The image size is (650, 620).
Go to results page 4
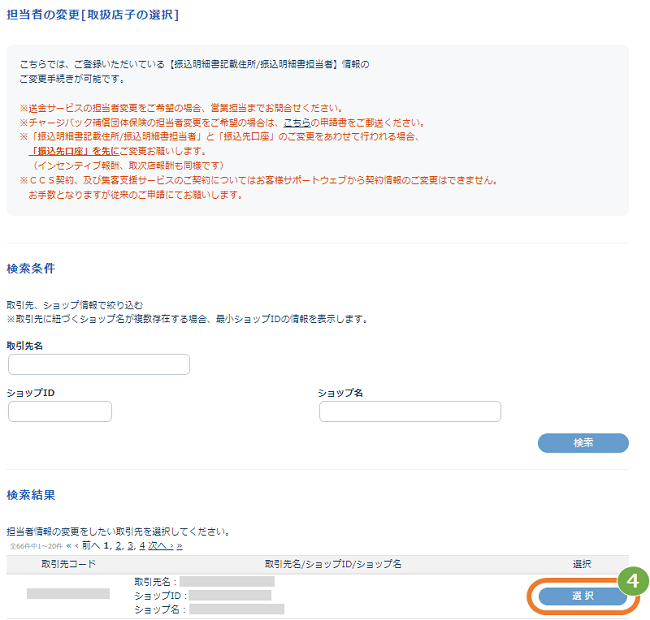point(142,545)
